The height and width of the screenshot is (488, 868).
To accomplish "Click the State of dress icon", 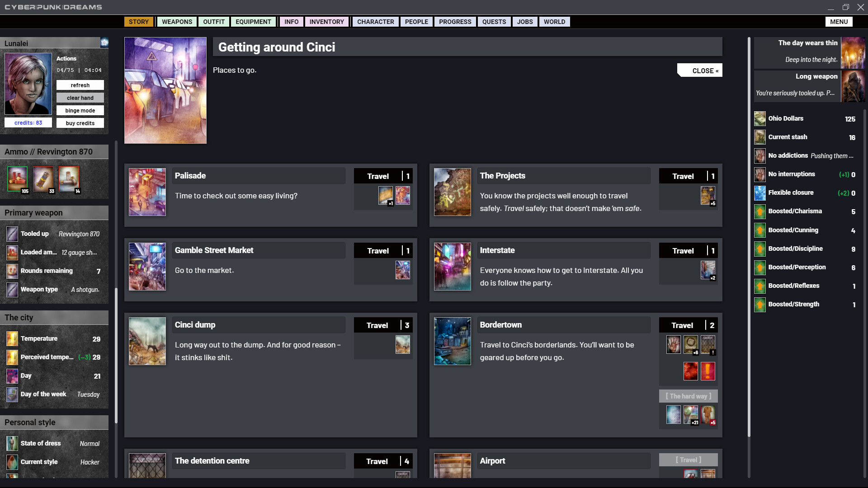I will 12,443.
